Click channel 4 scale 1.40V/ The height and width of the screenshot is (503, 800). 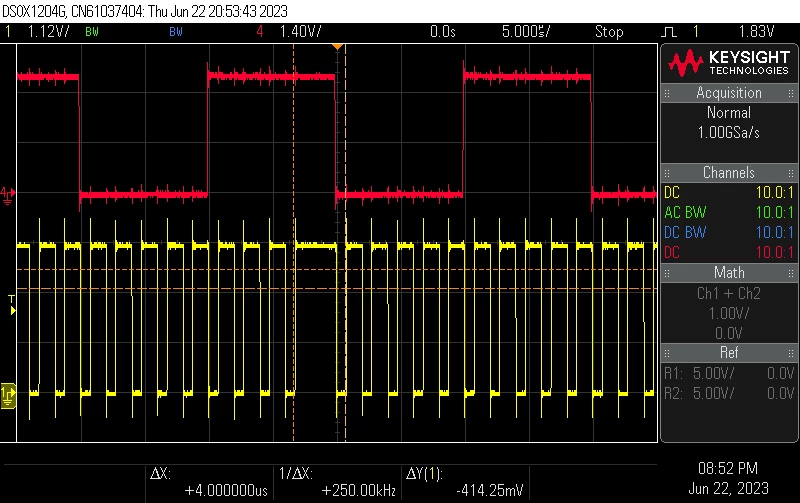[301, 32]
